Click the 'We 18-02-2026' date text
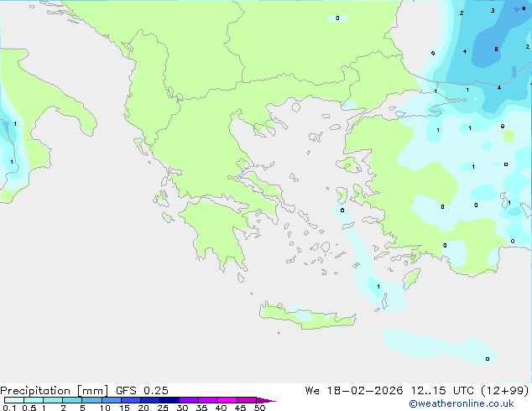The image size is (532, 411). (x=354, y=391)
